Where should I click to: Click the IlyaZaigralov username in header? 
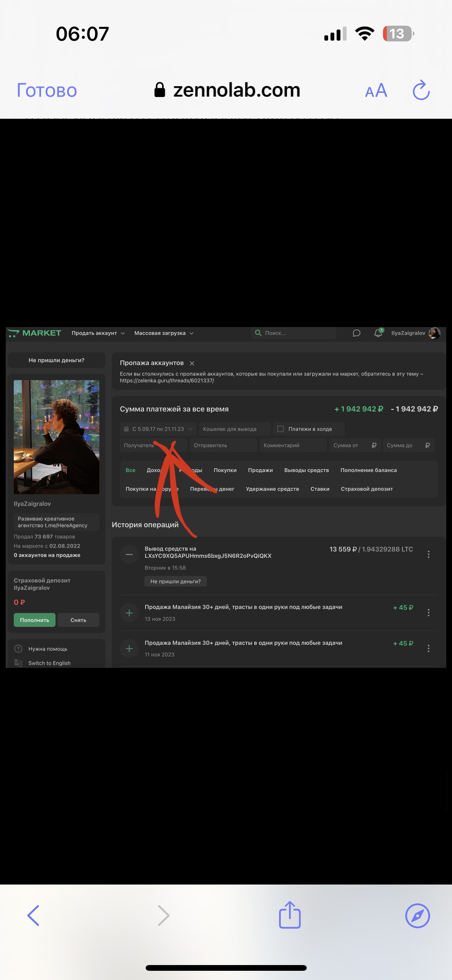(408, 333)
